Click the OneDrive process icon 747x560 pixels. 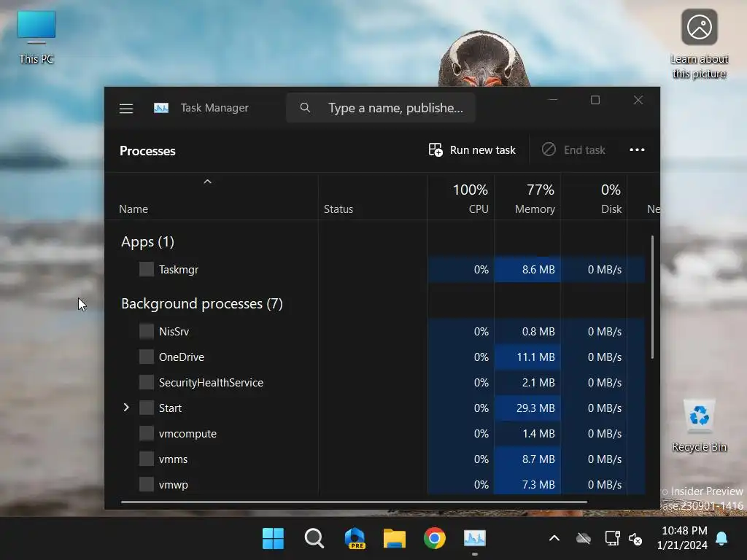(x=146, y=357)
